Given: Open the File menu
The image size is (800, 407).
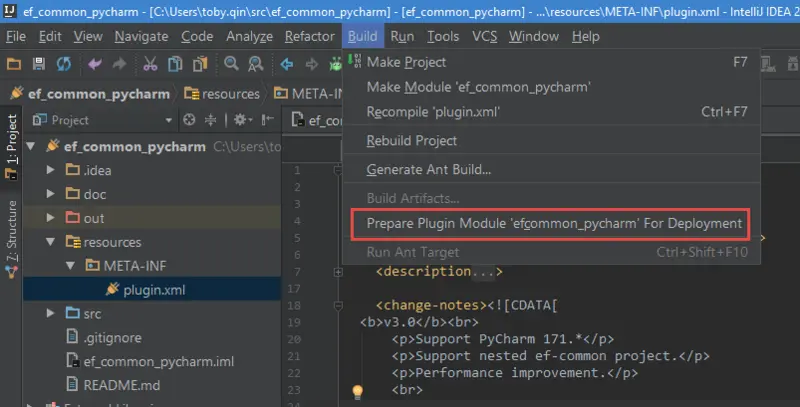Looking at the screenshot, I should pyautogui.click(x=16, y=36).
